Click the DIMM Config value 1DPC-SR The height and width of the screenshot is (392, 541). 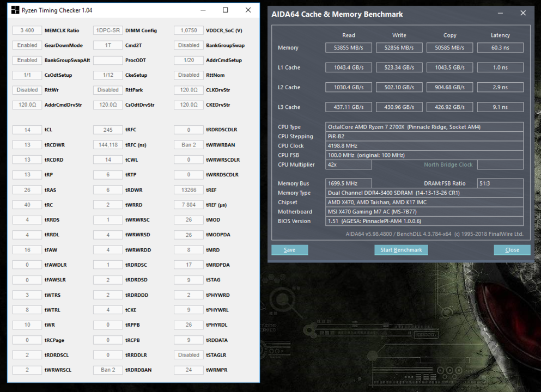click(108, 30)
